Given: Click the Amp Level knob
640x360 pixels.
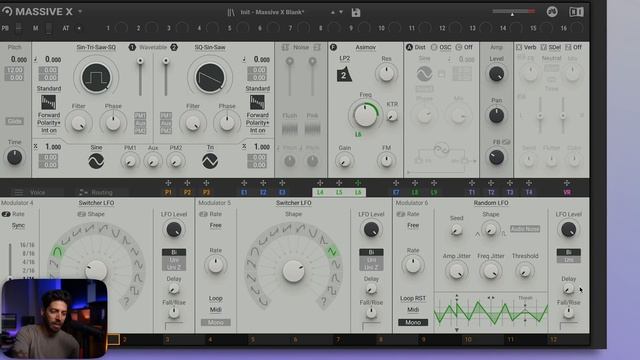Looking at the screenshot, I should (x=496, y=74).
